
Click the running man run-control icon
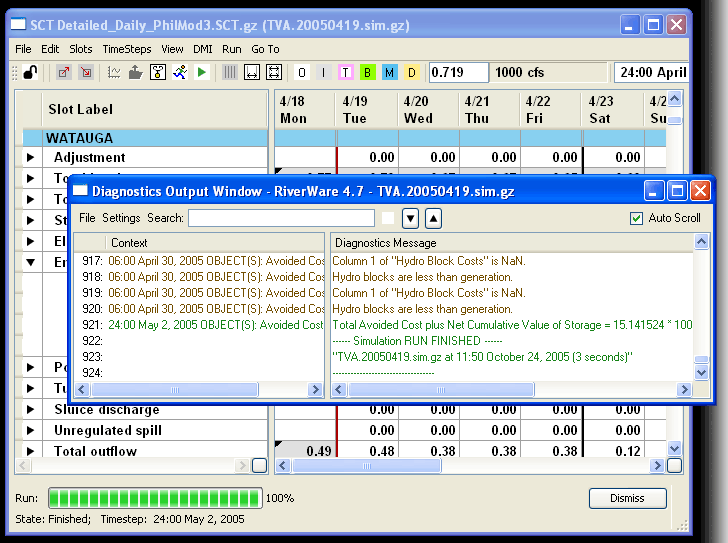(180, 72)
